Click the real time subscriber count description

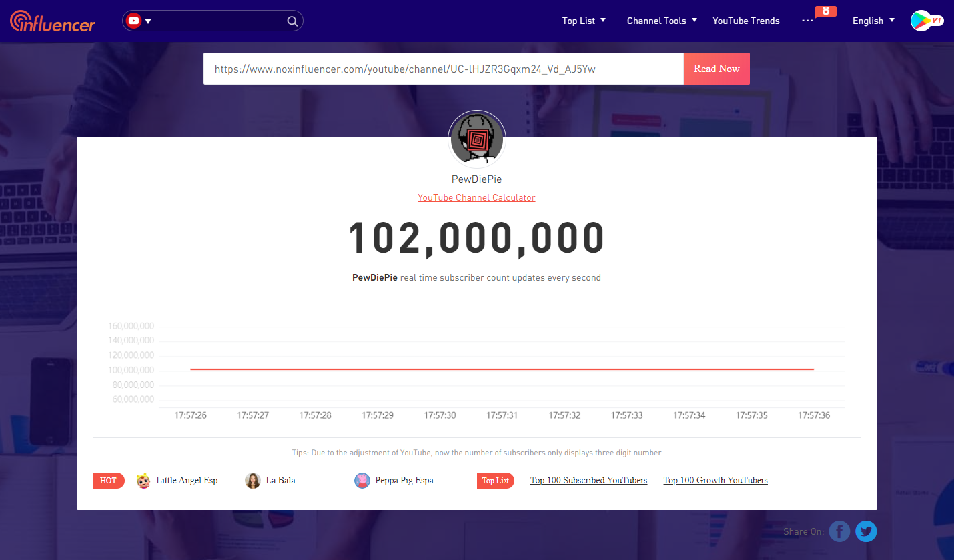[476, 278]
